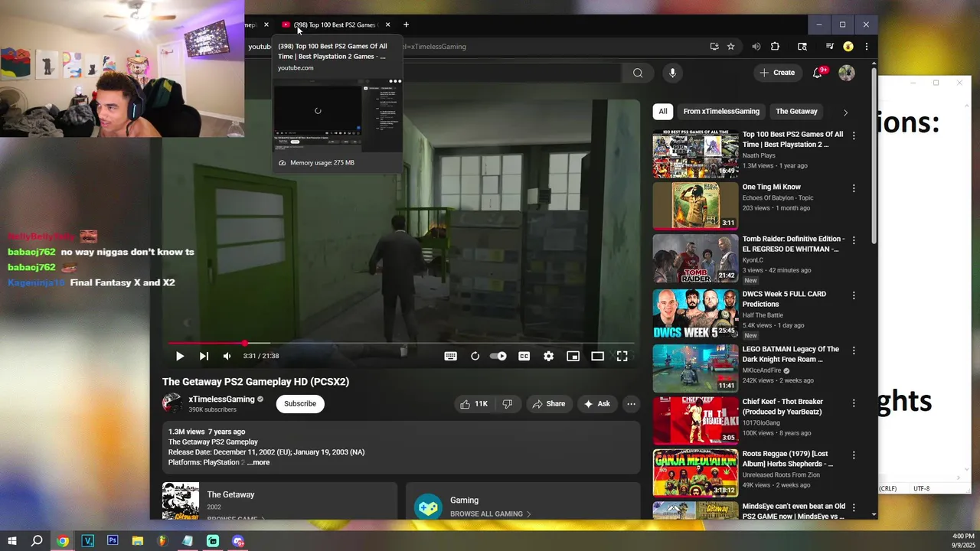Image resolution: width=980 pixels, height=551 pixels.
Task: Open YouTube account avatar menu
Action: click(847, 73)
